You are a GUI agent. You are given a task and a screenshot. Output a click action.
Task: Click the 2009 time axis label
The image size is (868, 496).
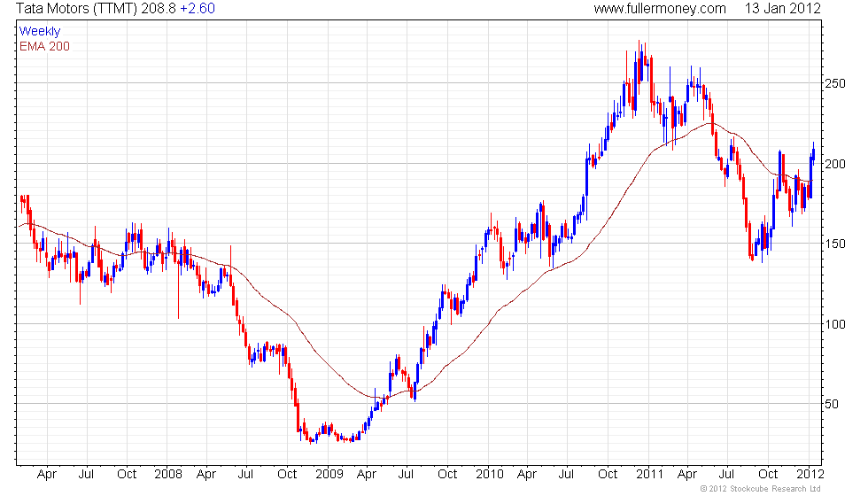329,475
